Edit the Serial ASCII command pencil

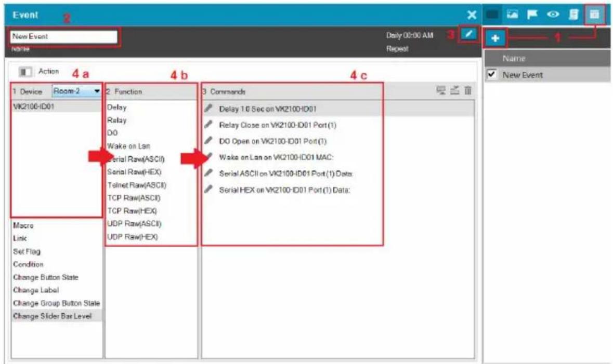(208, 173)
